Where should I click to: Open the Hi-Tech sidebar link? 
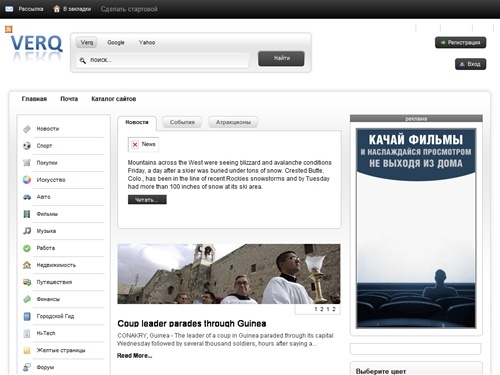(x=46, y=333)
